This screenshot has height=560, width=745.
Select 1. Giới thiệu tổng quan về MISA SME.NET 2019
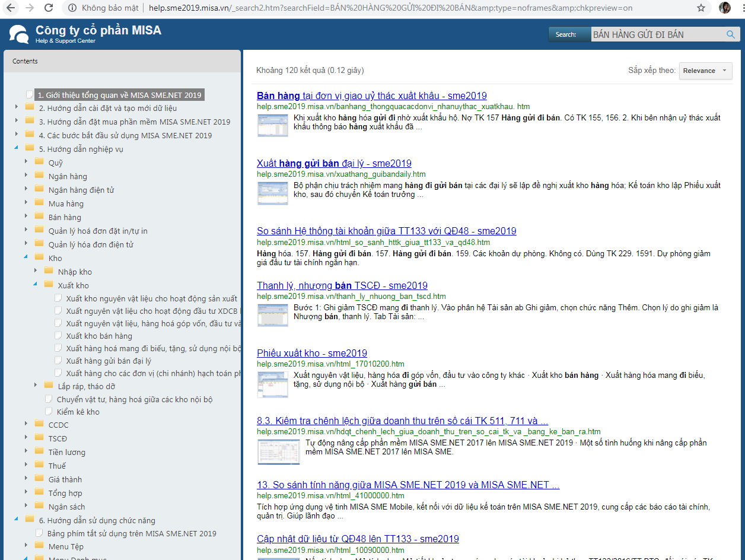119,95
